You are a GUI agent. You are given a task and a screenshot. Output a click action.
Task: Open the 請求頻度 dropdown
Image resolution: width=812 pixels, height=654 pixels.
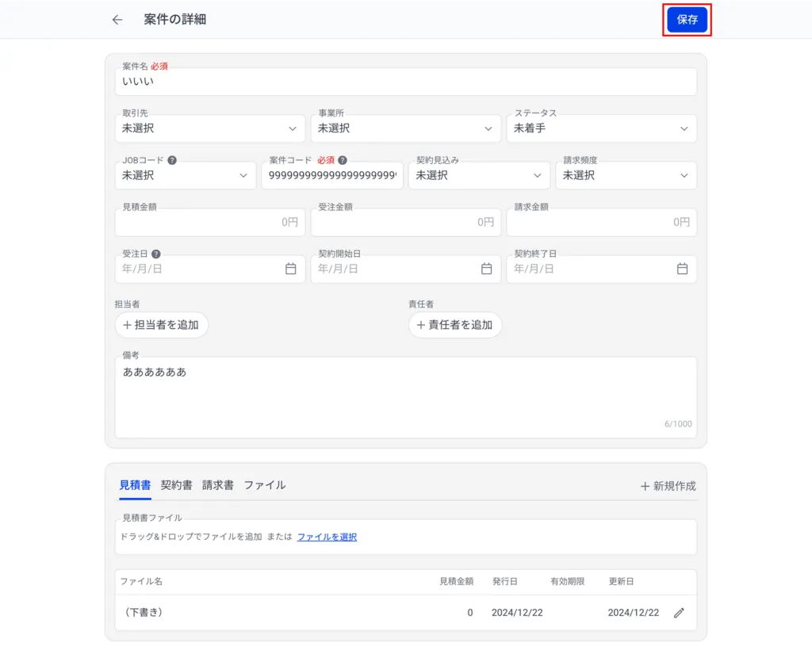click(x=626, y=175)
